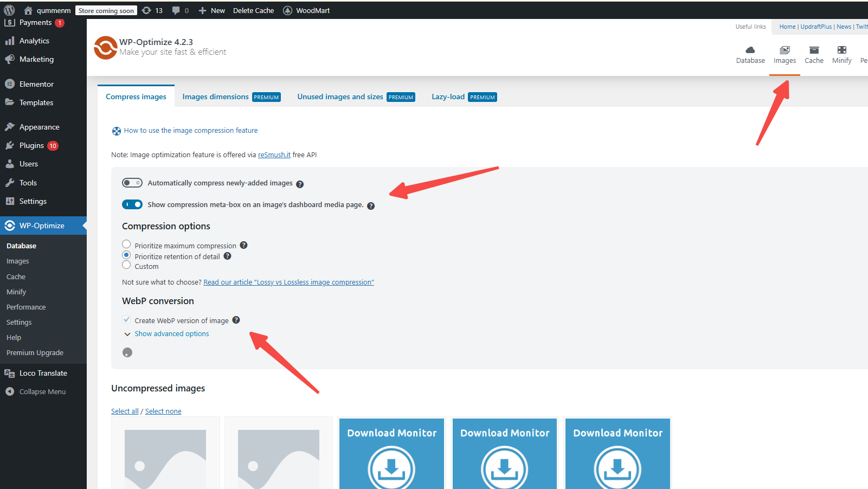Collapse the admin menu via Collapse Menu
Image resolution: width=868 pixels, height=489 pixels.
(42, 391)
